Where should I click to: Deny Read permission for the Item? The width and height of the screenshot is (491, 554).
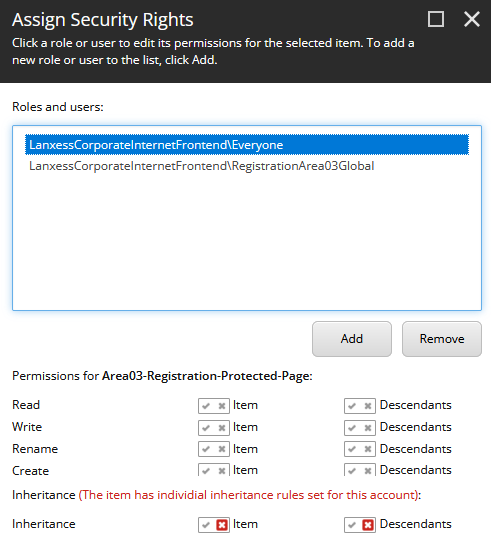[221, 406]
